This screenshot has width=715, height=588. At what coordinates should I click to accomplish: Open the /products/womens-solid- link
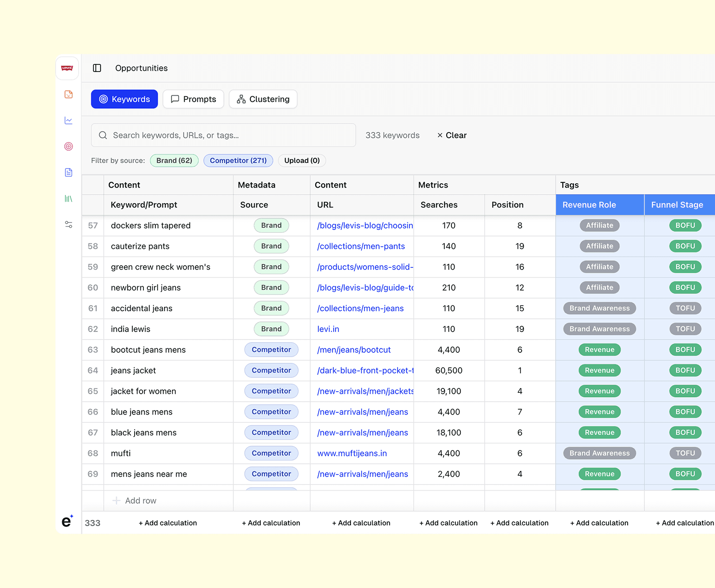(365, 267)
